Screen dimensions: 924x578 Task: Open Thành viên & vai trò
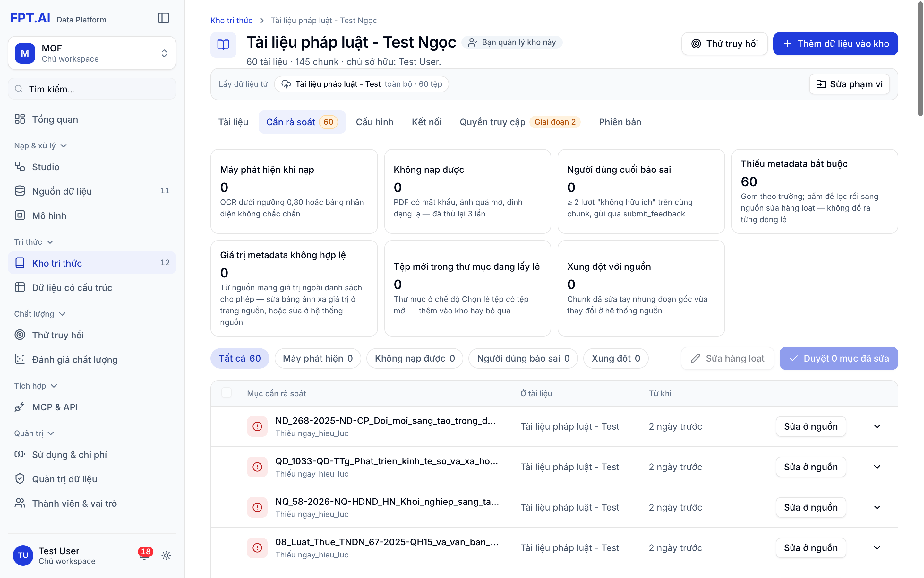click(92, 503)
